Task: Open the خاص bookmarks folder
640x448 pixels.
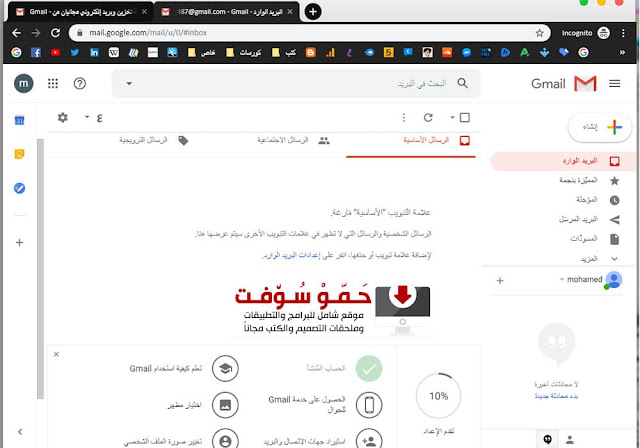Action: click(x=201, y=52)
